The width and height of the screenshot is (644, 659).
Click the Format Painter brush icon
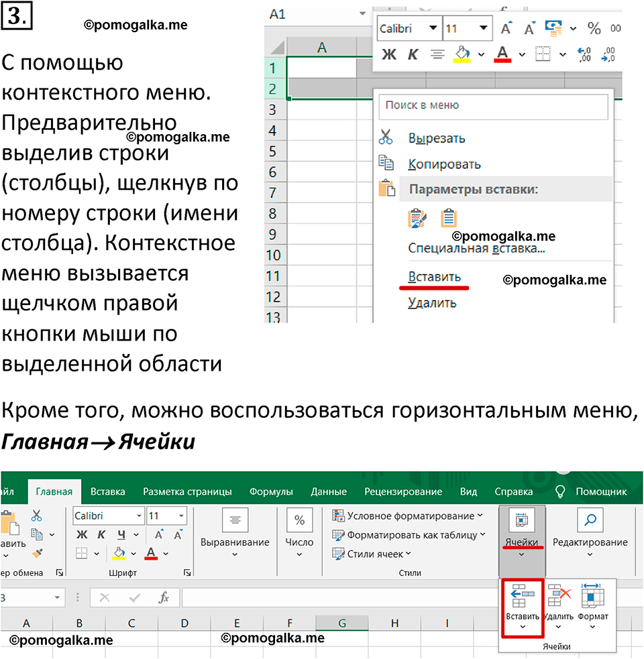(x=37, y=553)
